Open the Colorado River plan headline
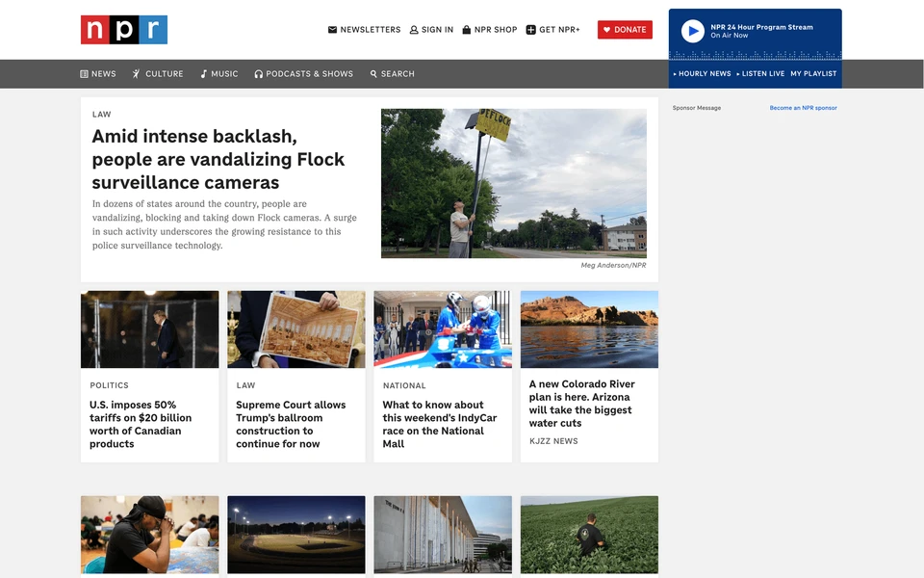924x578 pixels. (581, 404)
